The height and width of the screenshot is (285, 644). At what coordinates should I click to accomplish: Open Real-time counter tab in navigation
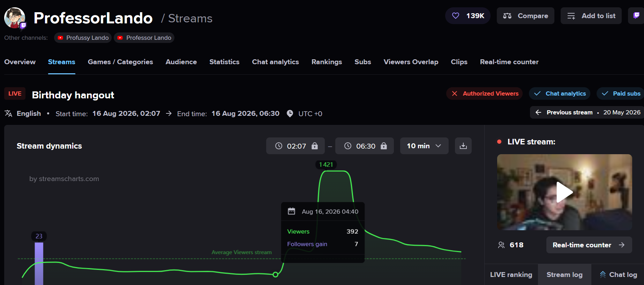tap(509, 62)
